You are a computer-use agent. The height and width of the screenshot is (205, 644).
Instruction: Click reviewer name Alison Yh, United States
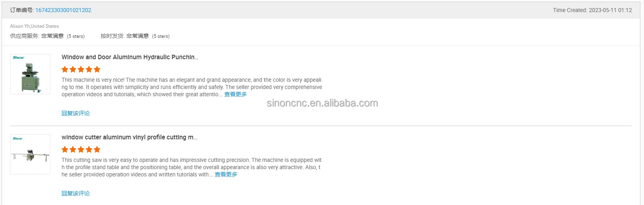click(34, 26)
